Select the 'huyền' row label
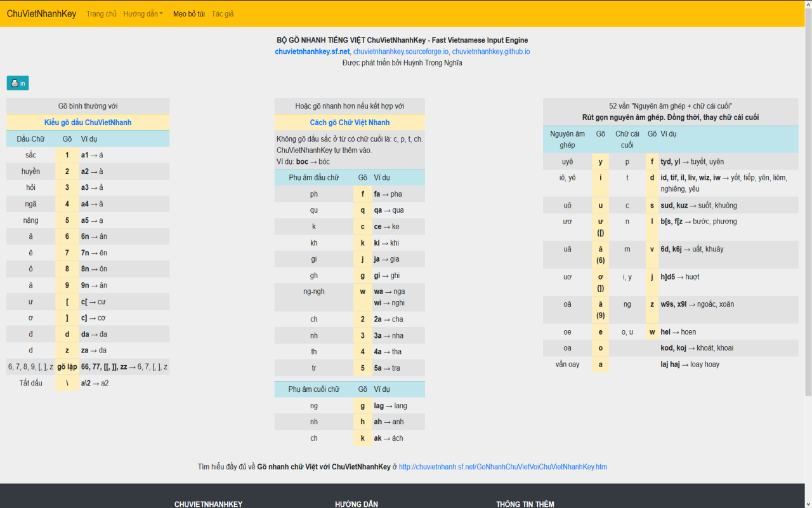The image size is (812, 508). click(31, 171)
